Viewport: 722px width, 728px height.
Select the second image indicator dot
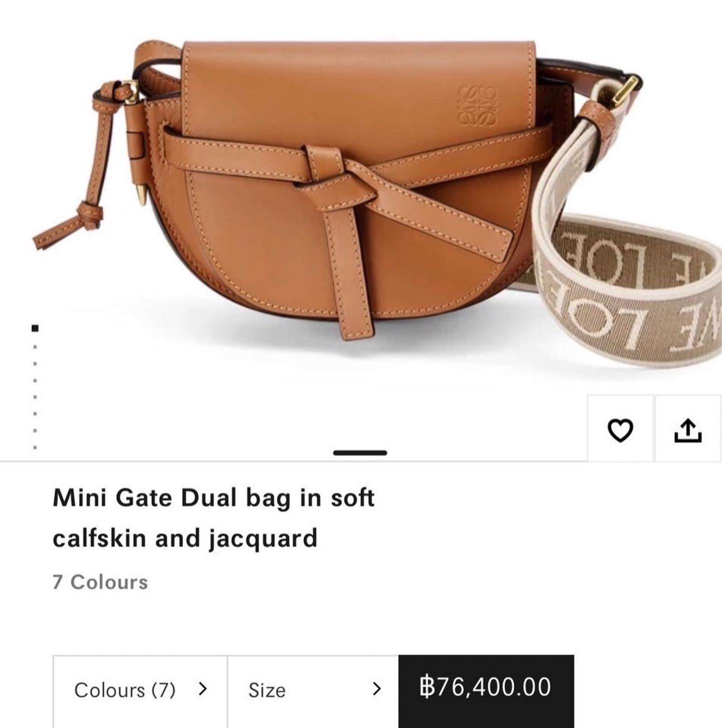[35, 346]
